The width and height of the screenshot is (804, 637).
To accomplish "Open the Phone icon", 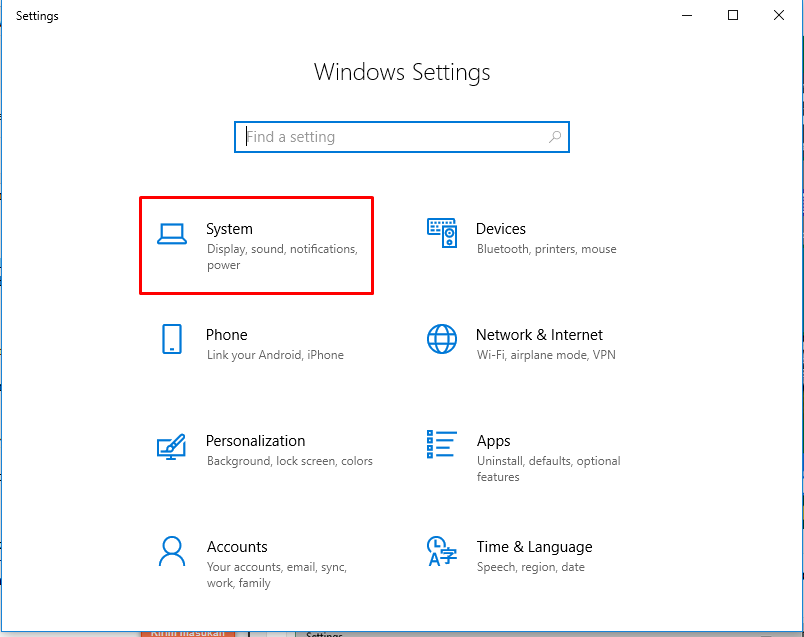I will (x=172, y=339).
